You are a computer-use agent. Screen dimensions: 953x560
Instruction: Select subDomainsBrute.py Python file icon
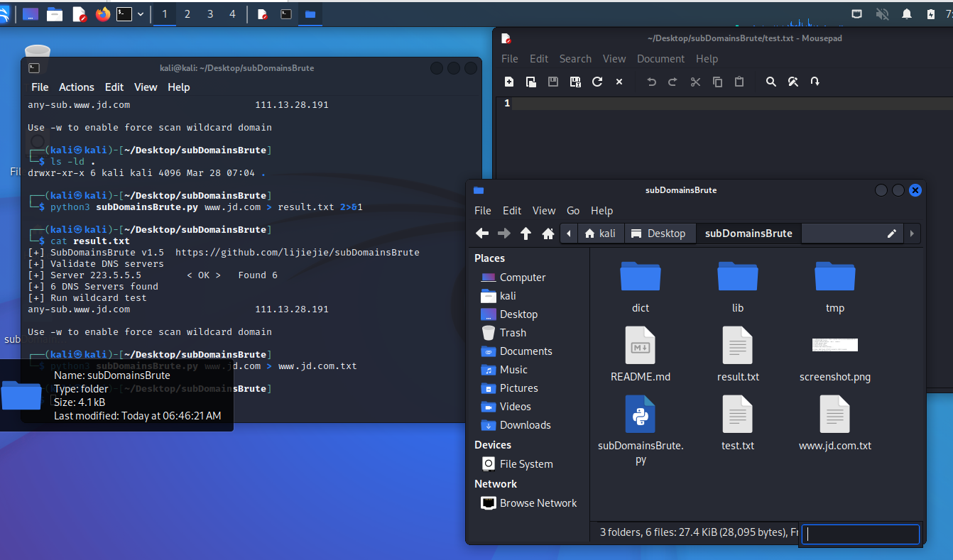click(641, 414)
